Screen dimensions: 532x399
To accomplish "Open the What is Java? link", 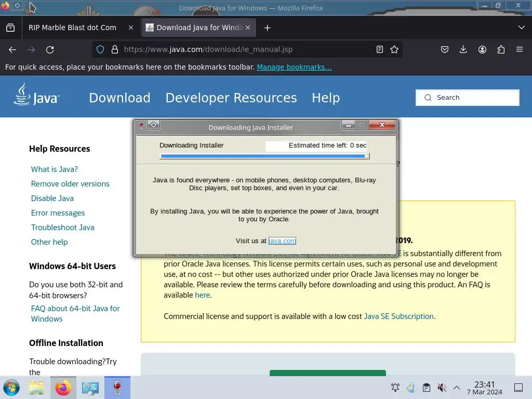I will click(x=54, y=169).
